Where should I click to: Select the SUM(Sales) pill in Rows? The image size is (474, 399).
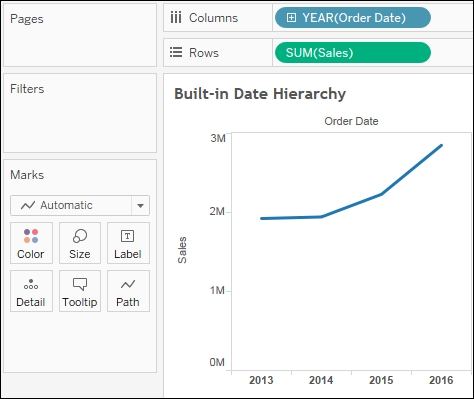click(x=353, y=53)
